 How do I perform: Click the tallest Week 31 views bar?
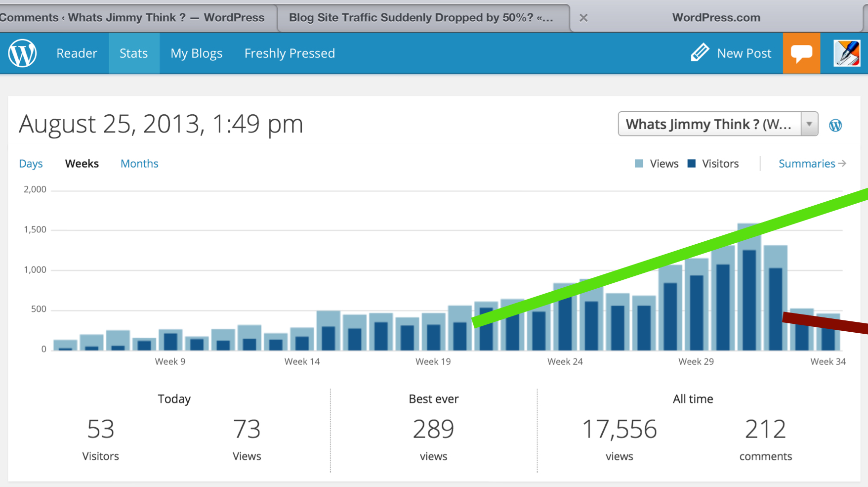point(749,287)
